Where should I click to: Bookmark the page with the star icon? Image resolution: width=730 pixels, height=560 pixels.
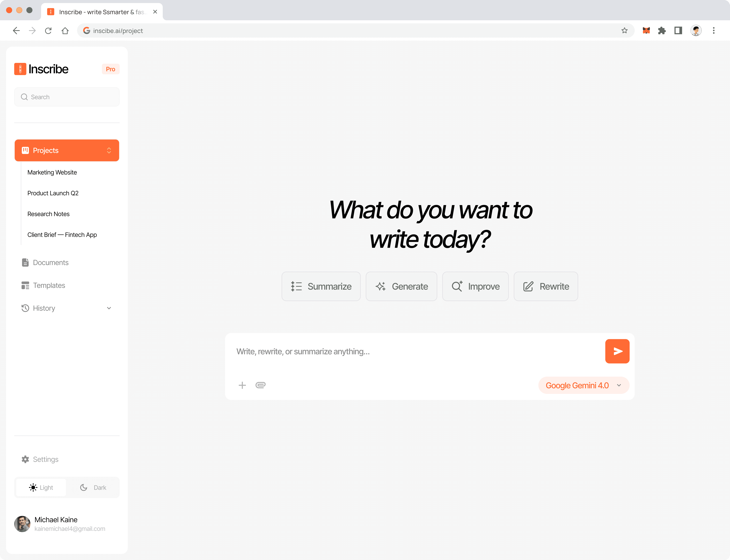(624, 31)
